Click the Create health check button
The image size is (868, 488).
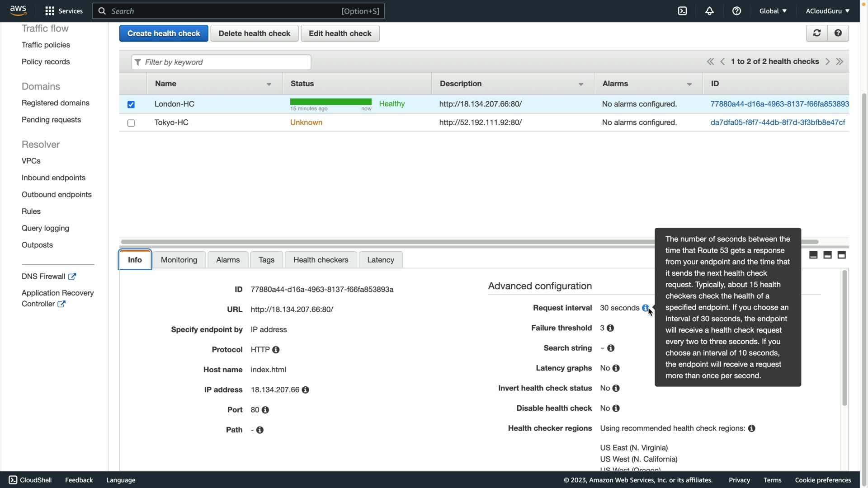pyautogui.click(x=164, y=33)
